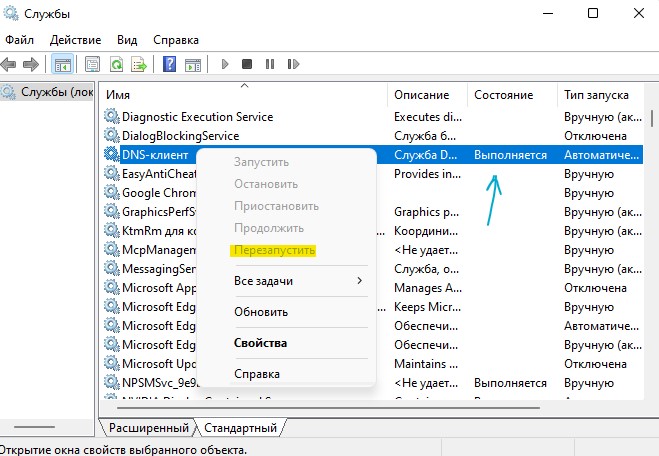Click the vertical scrollbar of services list
The height and width of the screenshot is (456, 659).
[652, 119]
